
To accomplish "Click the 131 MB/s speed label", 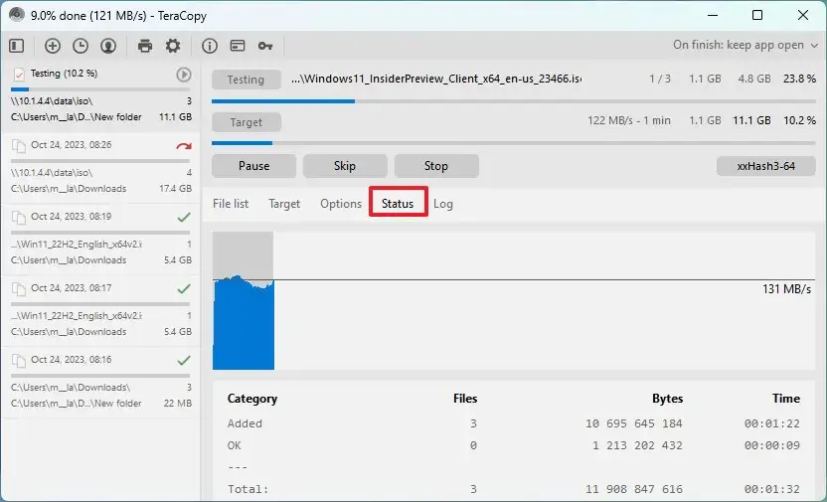I will (x=786, y=289).
